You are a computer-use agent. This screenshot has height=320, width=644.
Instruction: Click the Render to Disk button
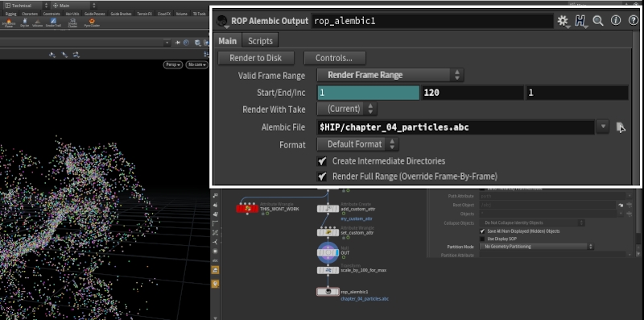click(x=256, y=58)
